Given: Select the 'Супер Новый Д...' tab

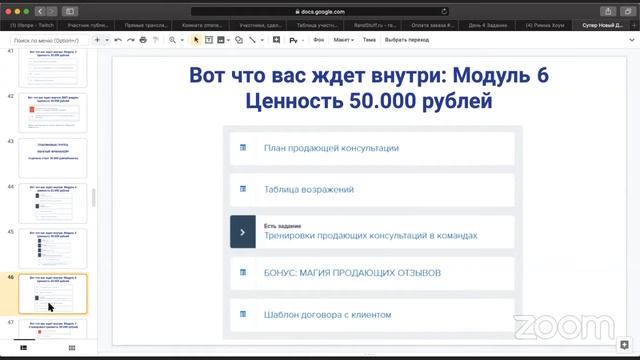Looking at the screenshot, I should coord(602,25).
